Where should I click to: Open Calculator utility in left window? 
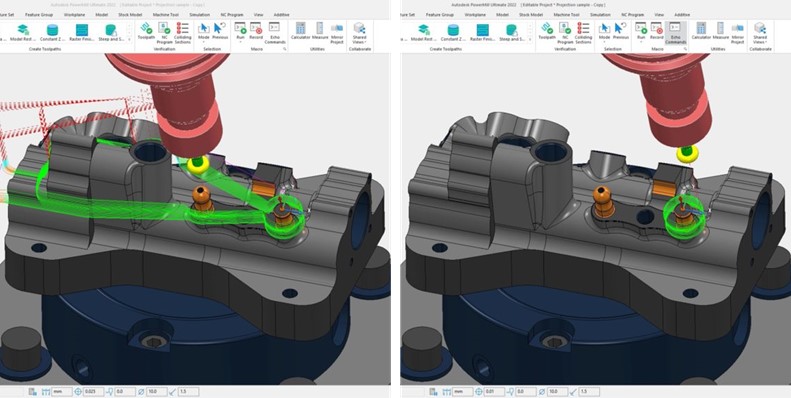click(x=301, y=31)
